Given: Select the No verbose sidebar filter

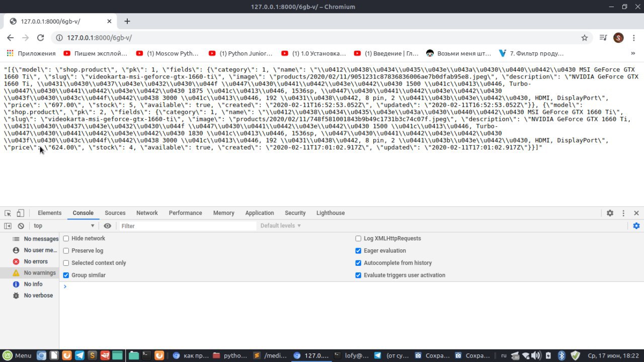Looking at the screenshot, I should [x=30, y=296].
